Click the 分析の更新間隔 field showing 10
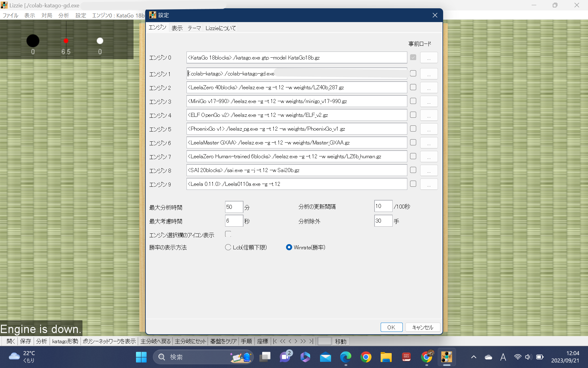 pyautogui.click(x=383, y=206)
